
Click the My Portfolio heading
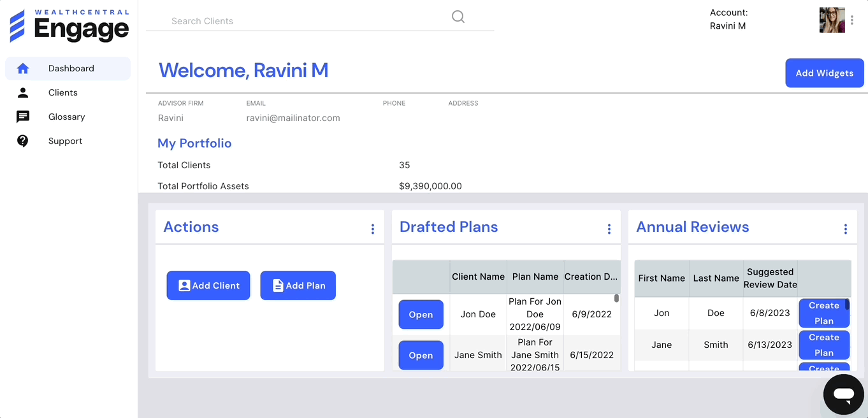point(194,143)
